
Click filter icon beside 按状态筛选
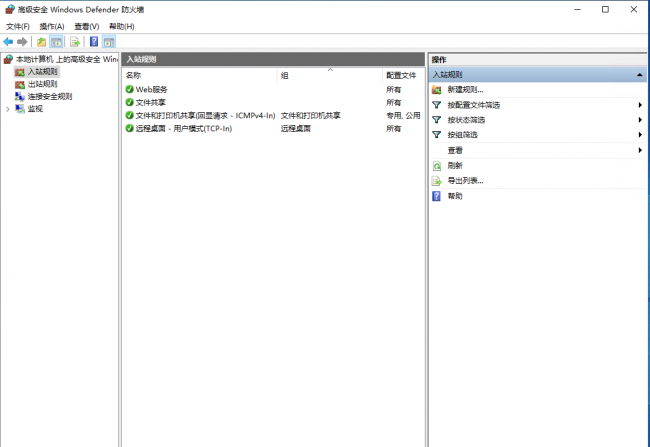click(x=437, y=120)
